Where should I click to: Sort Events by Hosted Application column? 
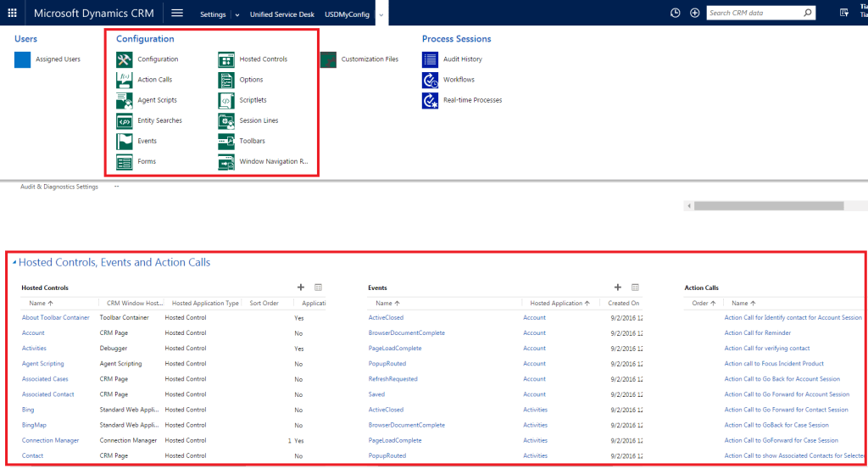(559, 304)
